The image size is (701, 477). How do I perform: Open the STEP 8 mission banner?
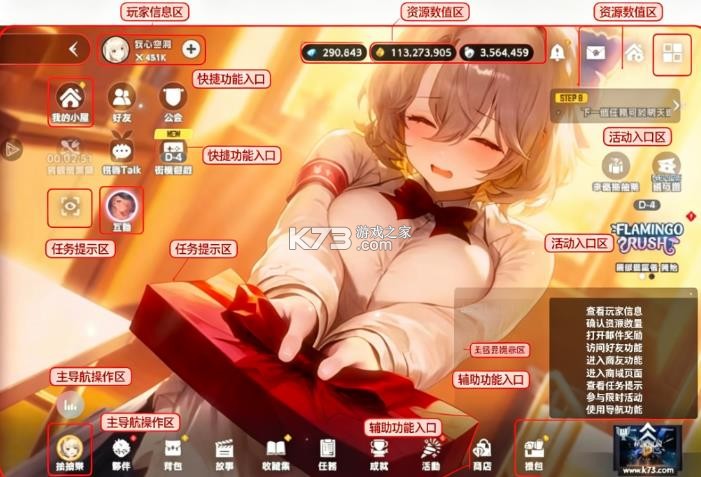(x=615, y=106)
